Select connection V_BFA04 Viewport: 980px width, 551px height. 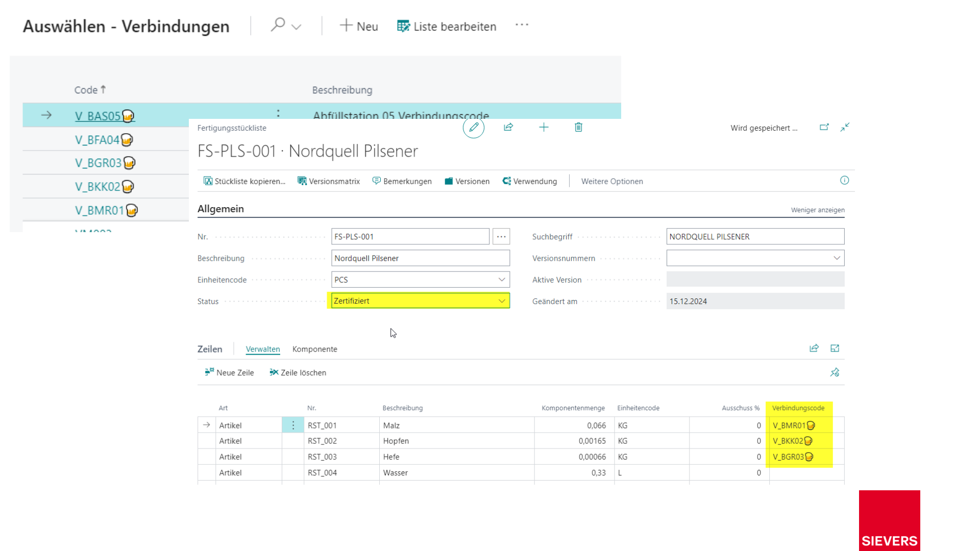(x=104, y=139)
